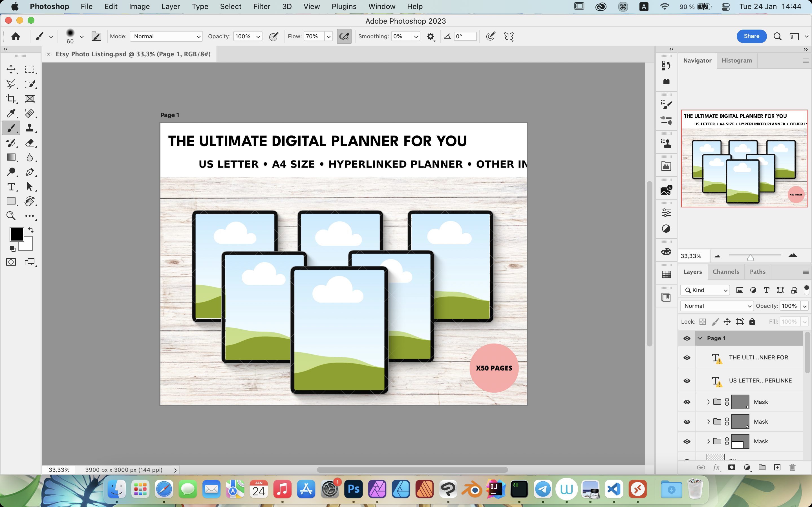
Task: Hide THE ULTI...NNER FOR text layer
Action: click(687, 357)
